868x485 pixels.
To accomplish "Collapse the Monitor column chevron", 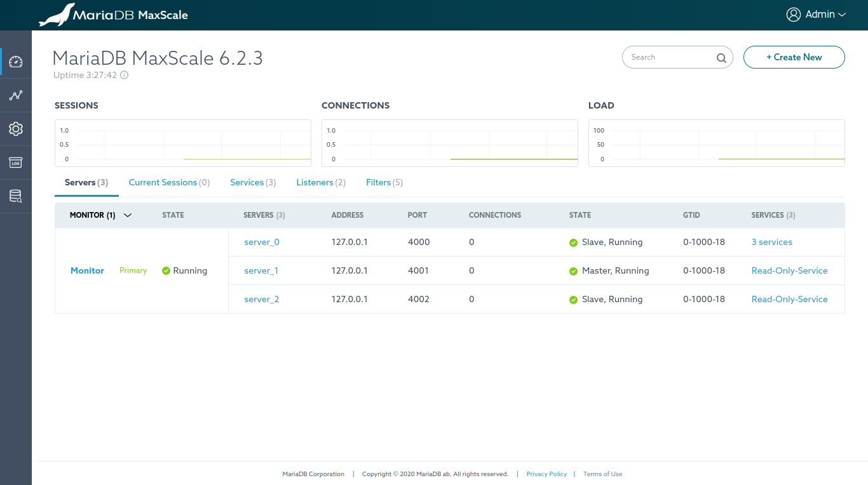I will pyautogui.click(x=128, y=215).
